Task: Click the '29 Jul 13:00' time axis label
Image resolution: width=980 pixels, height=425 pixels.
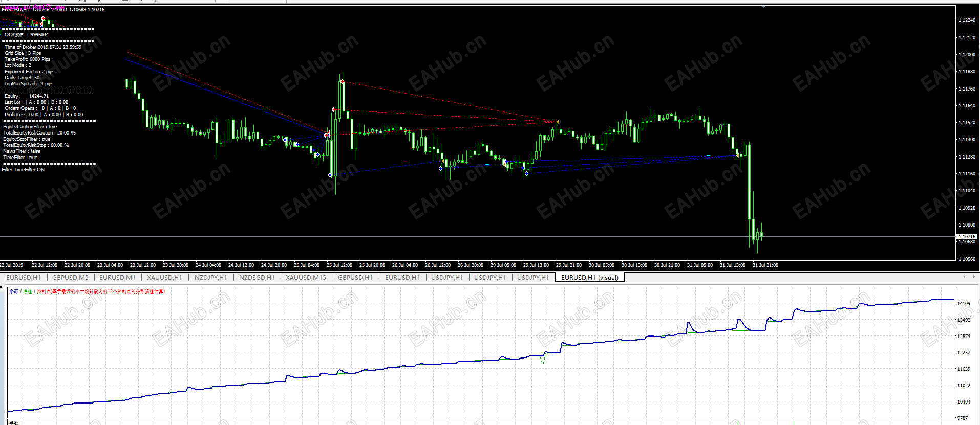Action: click(x=536, y=265)
